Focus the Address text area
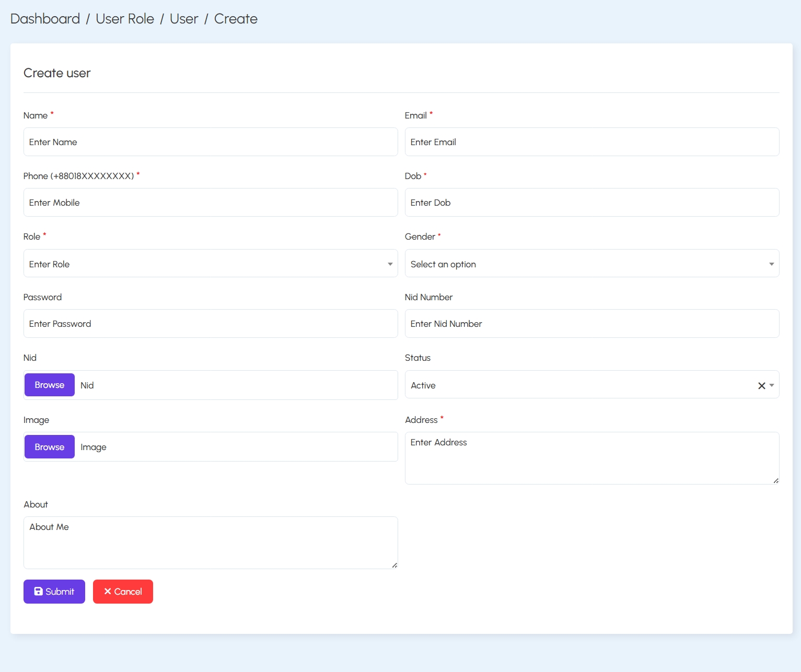801x672 pixels. (x=592, y=458)
